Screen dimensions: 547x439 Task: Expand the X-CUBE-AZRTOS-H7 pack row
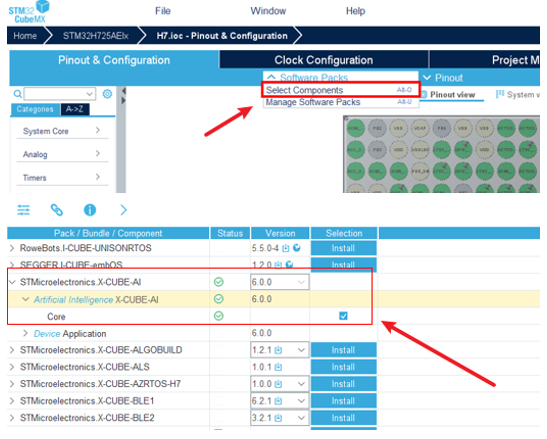tap(12, 384)
